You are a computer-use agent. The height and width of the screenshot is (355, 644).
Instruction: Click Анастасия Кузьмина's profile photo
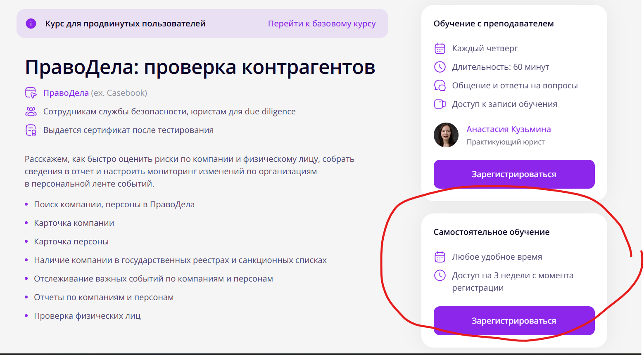coord(446,135)
